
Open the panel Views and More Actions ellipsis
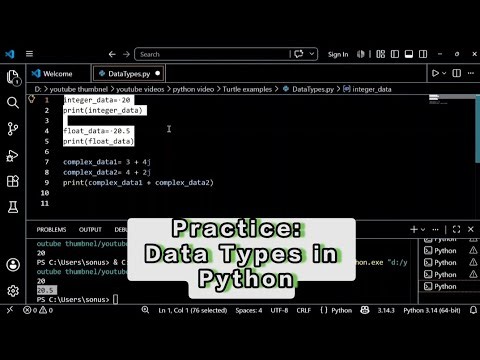(435, 229)
